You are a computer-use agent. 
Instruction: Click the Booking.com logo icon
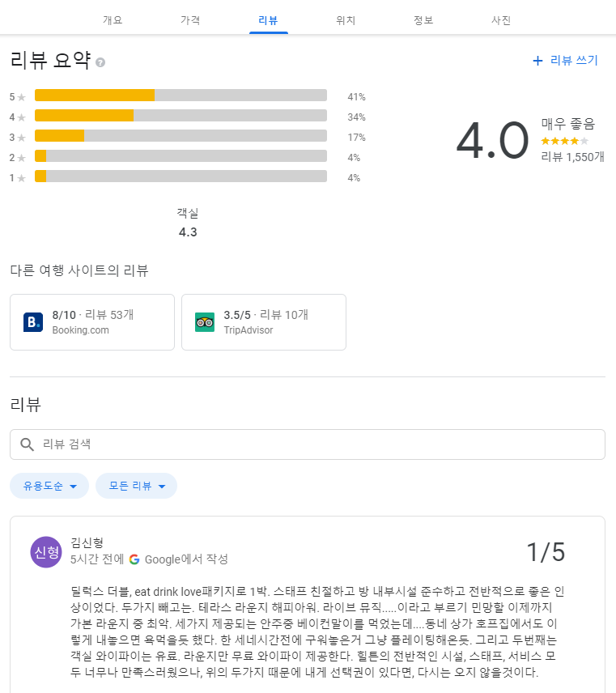(33, 322)
